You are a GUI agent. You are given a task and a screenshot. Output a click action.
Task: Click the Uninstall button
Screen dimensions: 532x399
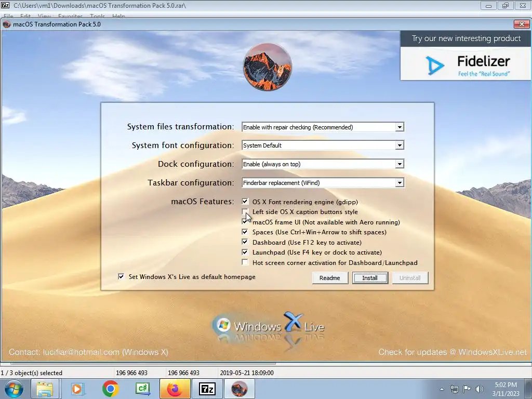pos(410,278)
